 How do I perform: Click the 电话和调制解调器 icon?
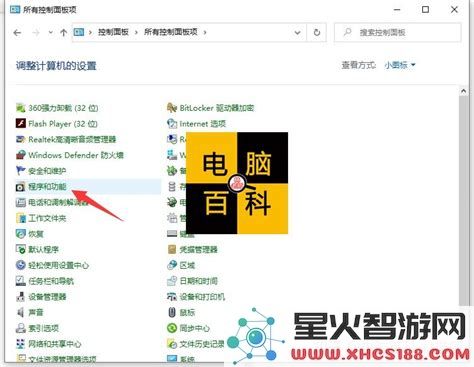coord(21,202)
